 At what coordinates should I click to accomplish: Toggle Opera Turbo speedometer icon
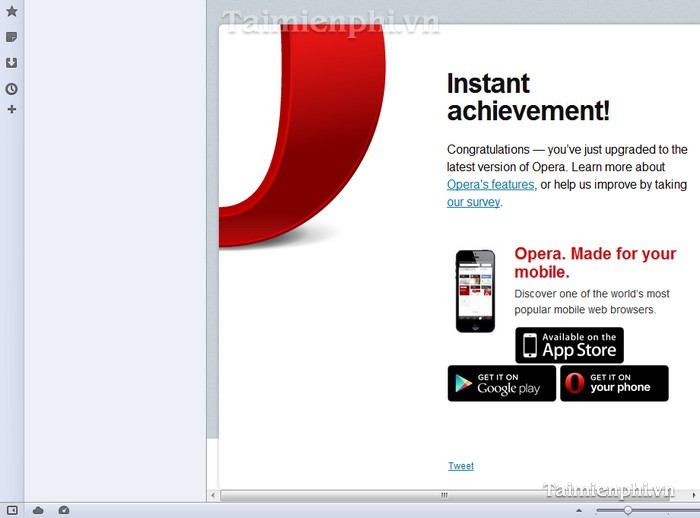tap(64, 510)
